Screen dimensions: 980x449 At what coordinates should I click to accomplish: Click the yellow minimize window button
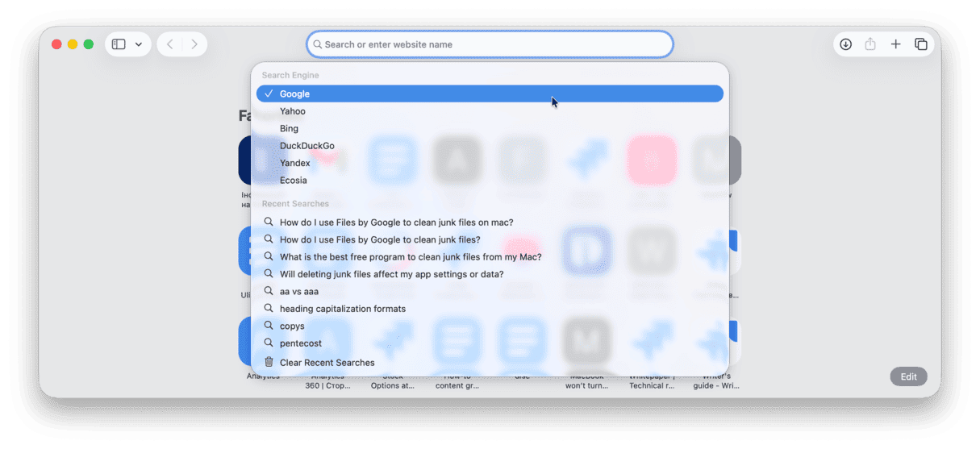coord(73,44)
